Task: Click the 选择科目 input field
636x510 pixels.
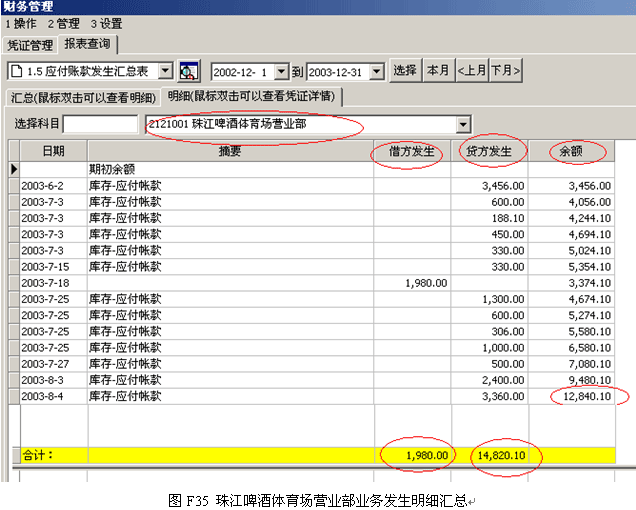Action: [100, 124]
